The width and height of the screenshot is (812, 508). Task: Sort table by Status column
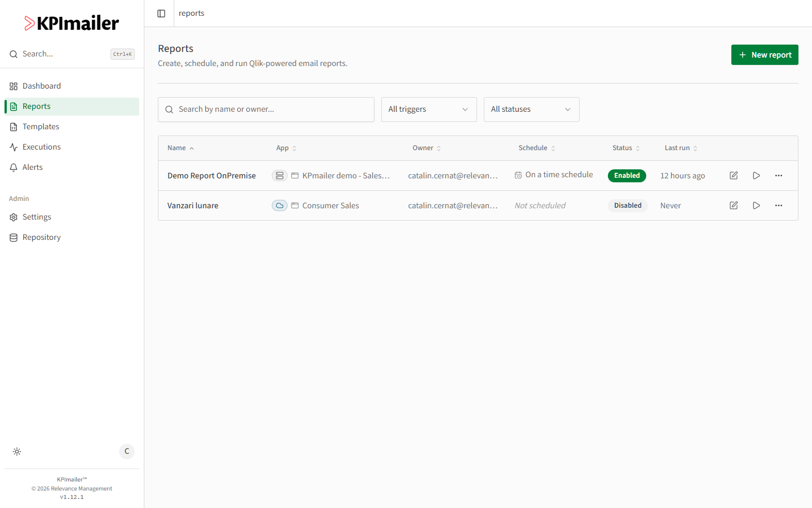point(626,148)
